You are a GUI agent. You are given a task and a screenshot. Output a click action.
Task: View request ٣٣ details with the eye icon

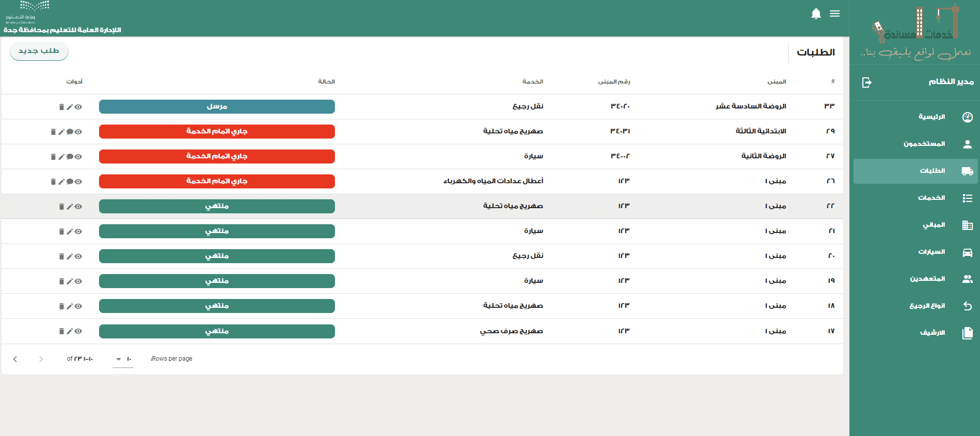click(78, 107)
